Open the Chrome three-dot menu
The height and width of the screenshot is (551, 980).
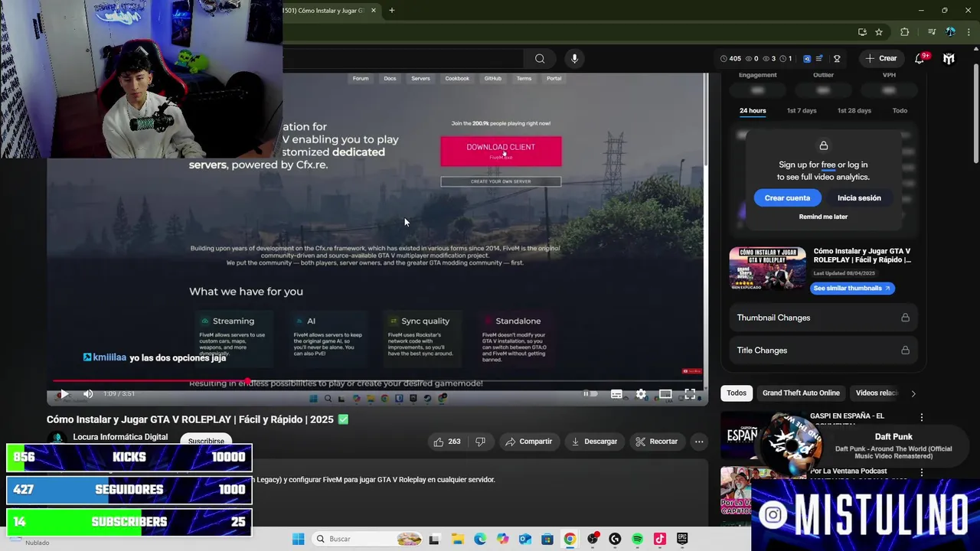coord(969,32)
